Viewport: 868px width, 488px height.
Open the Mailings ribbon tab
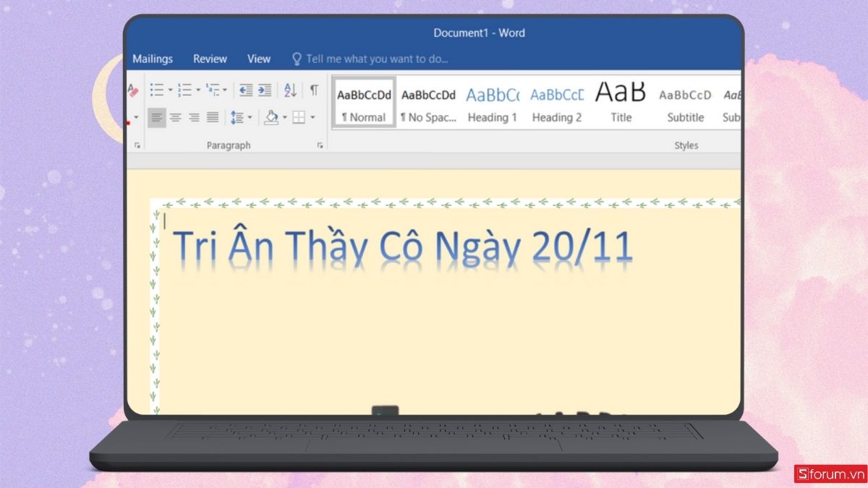click(153, 59)
